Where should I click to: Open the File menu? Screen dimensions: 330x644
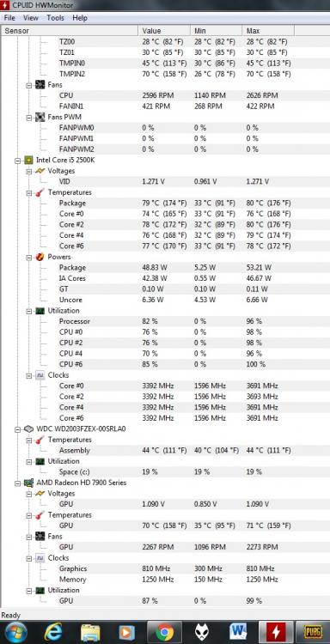(9, 18)
